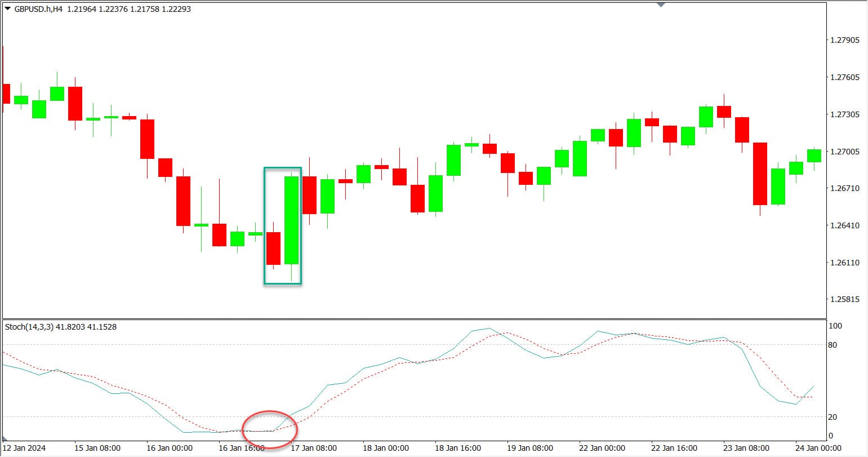Click the 1.27905 price label
The height and width of the screenshot is (457, 868).
click(845, 40)
